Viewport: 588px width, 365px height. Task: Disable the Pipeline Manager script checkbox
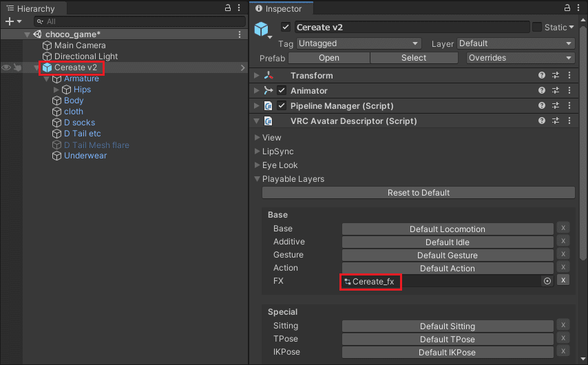click(x=282, y=106)
